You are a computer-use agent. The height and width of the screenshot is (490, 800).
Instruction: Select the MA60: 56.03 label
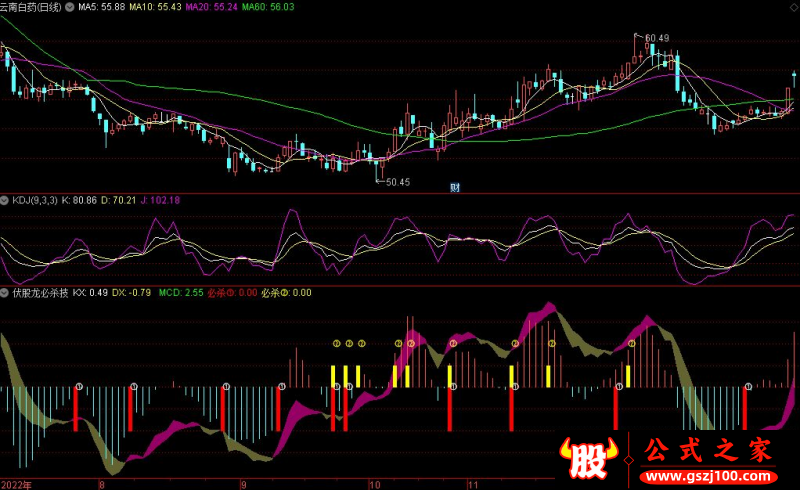tap(268, 7)
